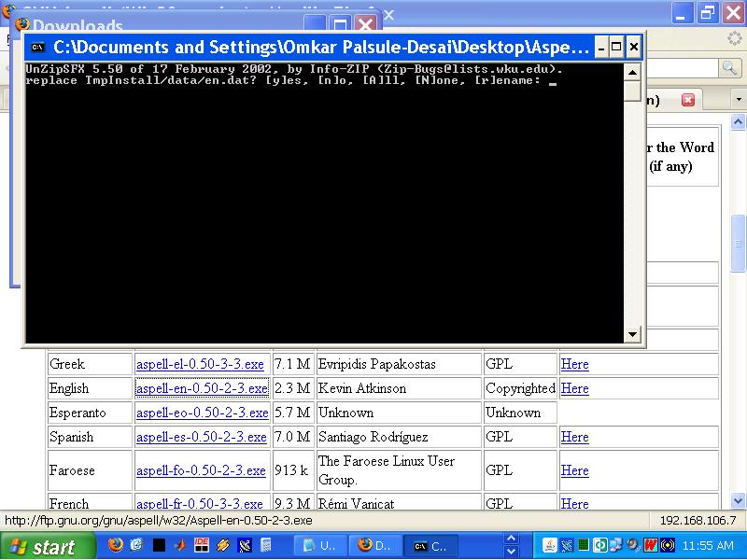Click the speaker-like tray icon beside red W

click(x=634, y=545)
